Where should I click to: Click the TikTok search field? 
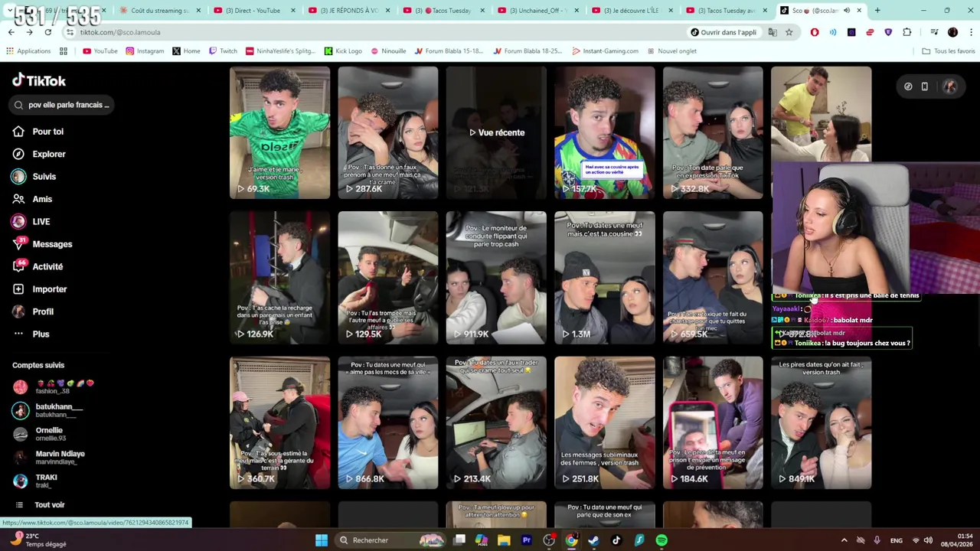(x=62, y=105)
